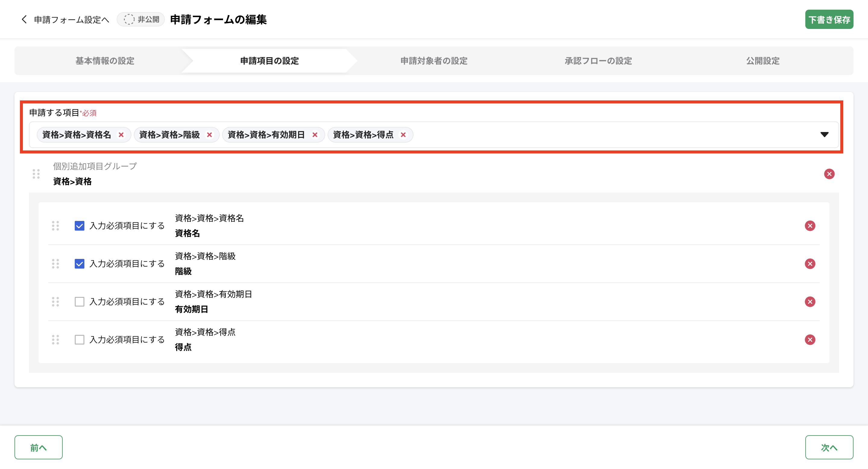Delete the 得点 row using red x
This screenshot has width=868, height=469.
coord(810,340)
